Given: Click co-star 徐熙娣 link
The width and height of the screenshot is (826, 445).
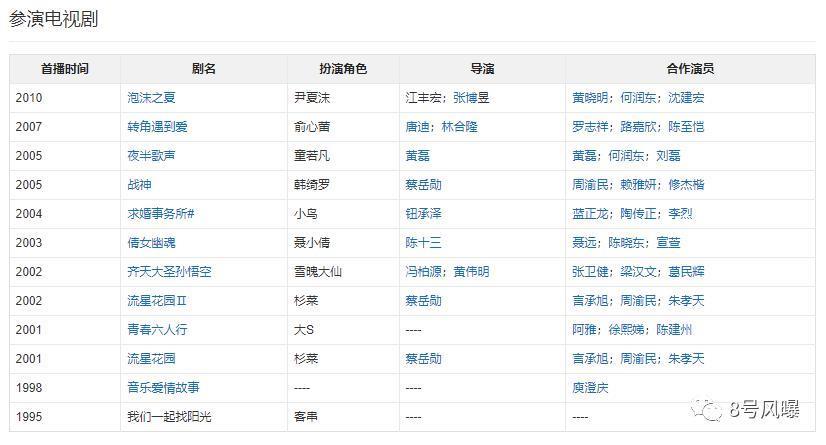Looking at the screenshot, I should point(626,329).
